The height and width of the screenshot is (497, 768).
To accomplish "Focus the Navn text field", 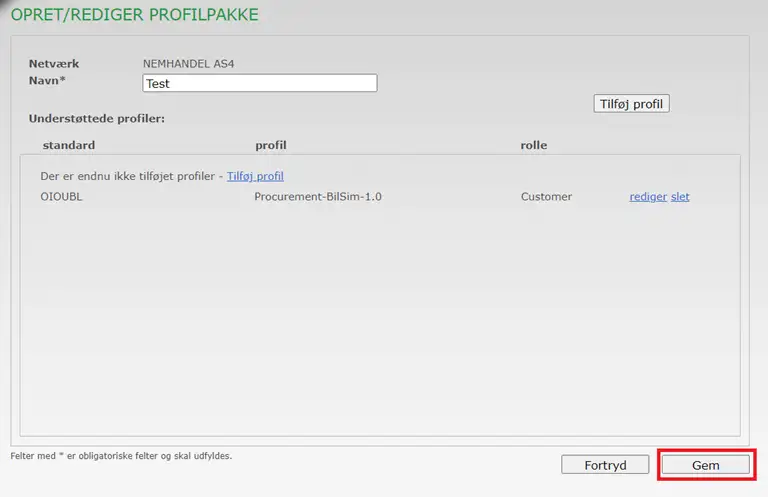I will point(260,83).
